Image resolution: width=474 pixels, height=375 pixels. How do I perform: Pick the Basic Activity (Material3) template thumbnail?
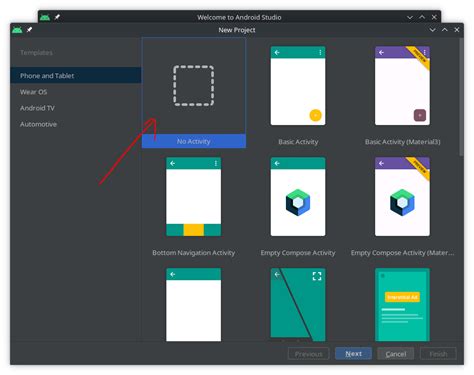pyautogui.click(x=402, y=86)
